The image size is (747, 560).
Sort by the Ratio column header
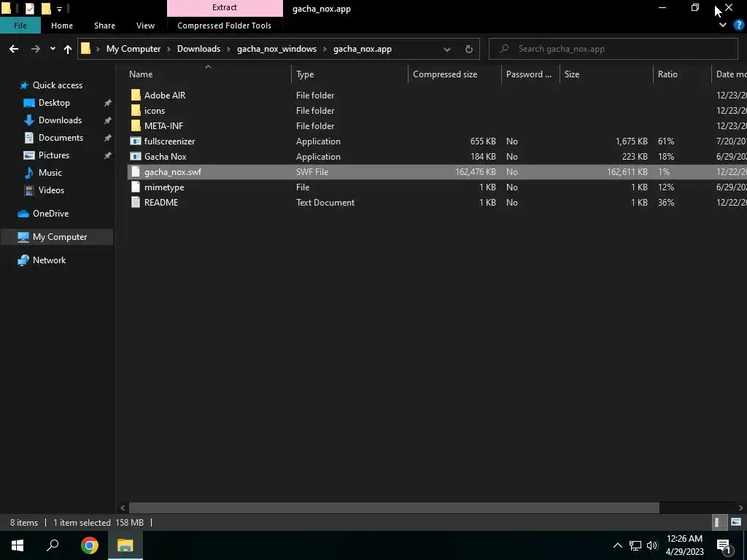click(x=667, y=74)
